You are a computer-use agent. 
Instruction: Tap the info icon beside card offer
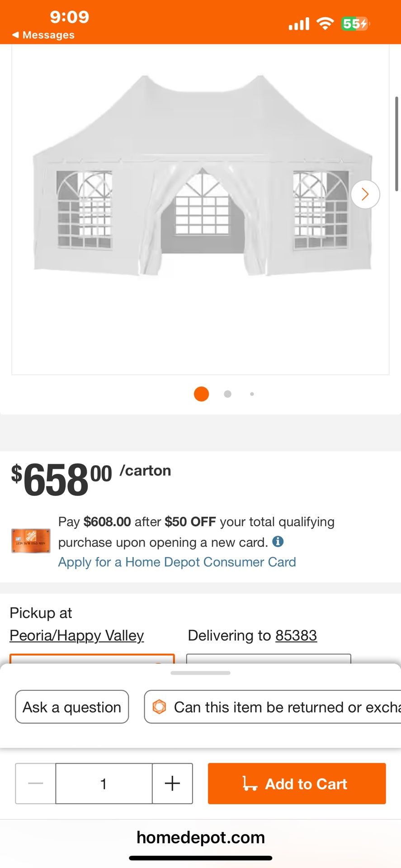[x=278, y=541]
